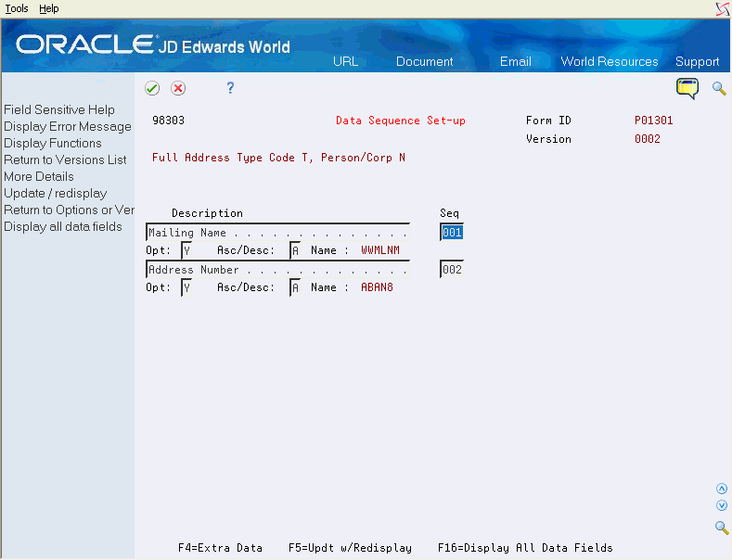This screenshot has height=560, width=732.
Task: Click F16=Display All Data Fields
Action: pos(525,548)
